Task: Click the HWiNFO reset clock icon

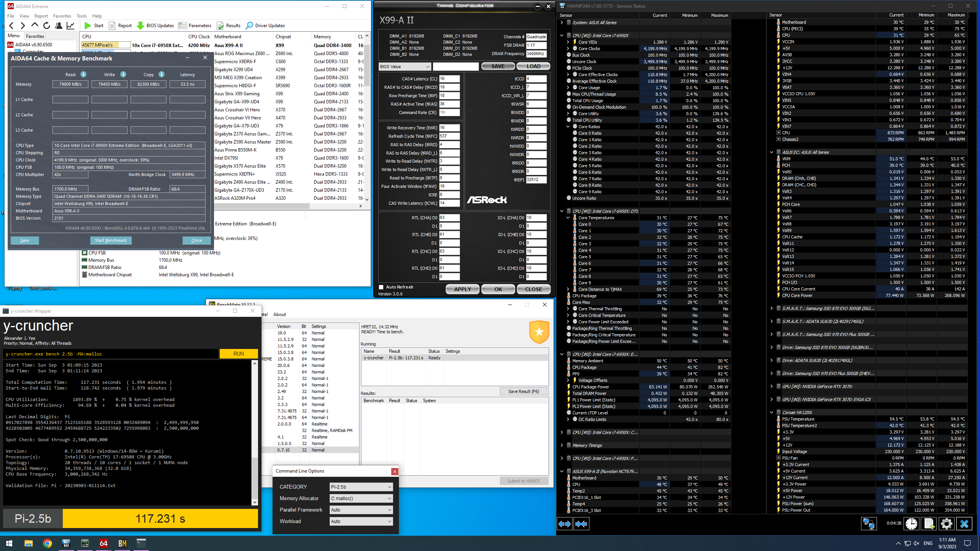Action: coord(911,523)
